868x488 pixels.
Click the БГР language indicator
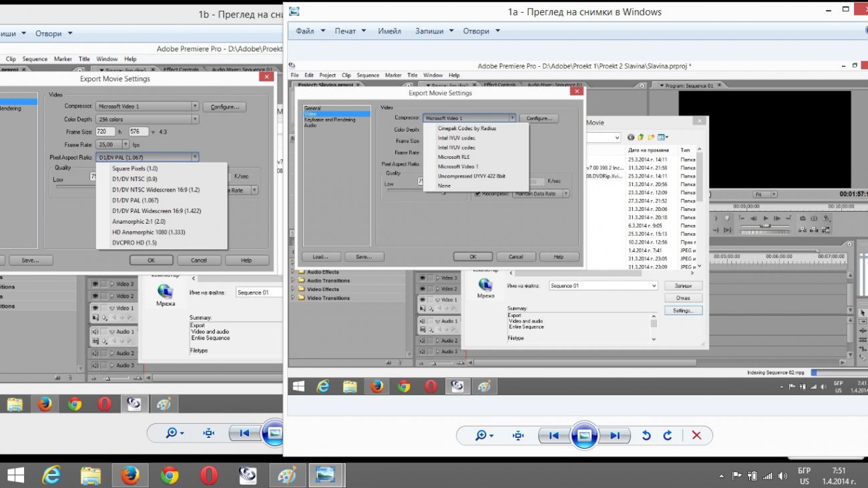[x=804, y=471]
